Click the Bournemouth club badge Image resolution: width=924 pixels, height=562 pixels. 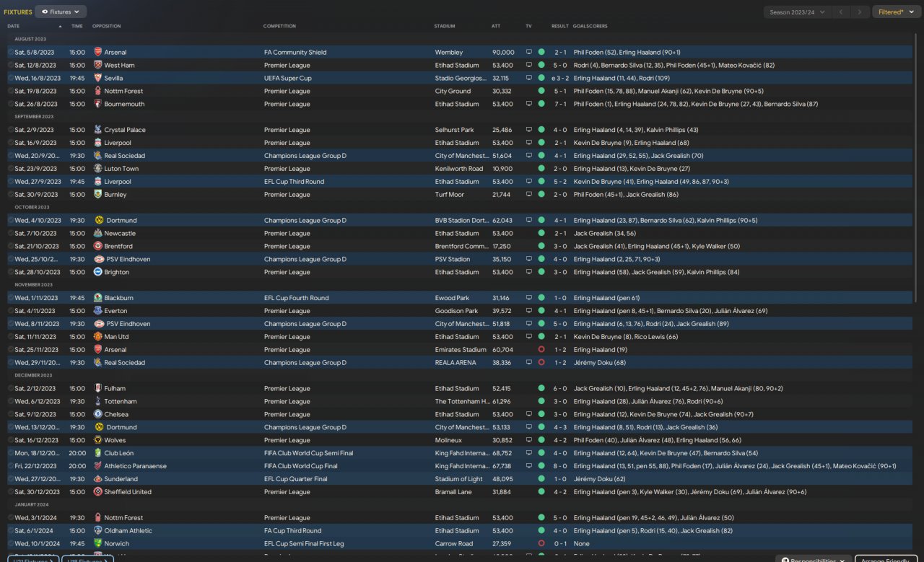tap(98, 104)
